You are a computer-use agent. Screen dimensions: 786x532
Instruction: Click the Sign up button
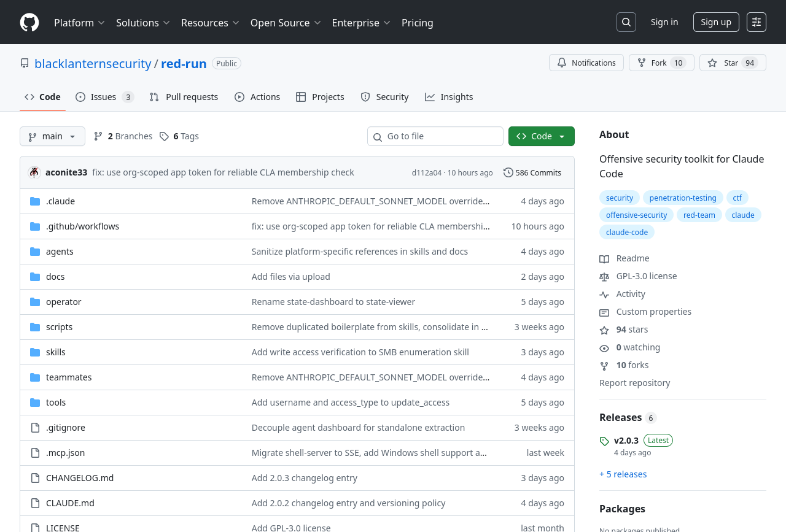click(715, 22)
